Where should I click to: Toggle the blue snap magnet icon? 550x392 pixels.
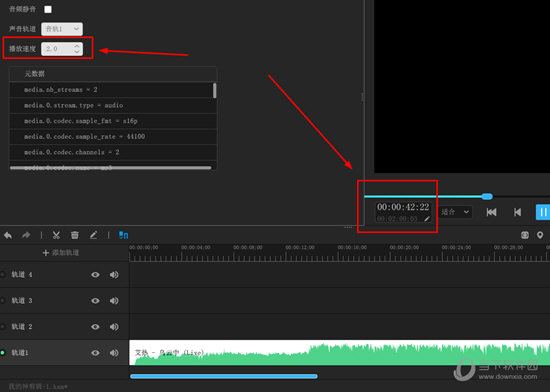[123, 235]
